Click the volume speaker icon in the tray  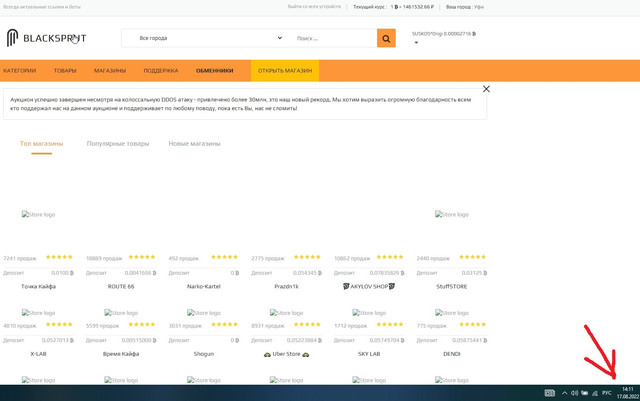click(x=574, y=393)
